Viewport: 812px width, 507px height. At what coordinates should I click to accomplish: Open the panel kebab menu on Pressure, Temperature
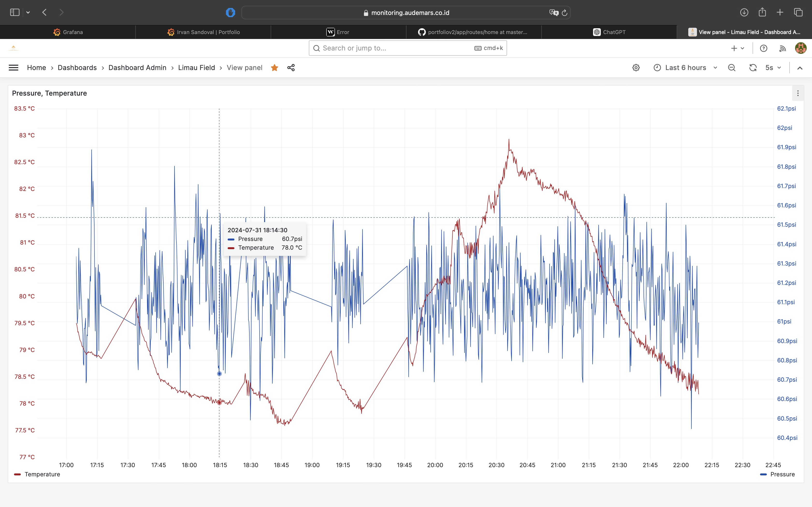798,93
